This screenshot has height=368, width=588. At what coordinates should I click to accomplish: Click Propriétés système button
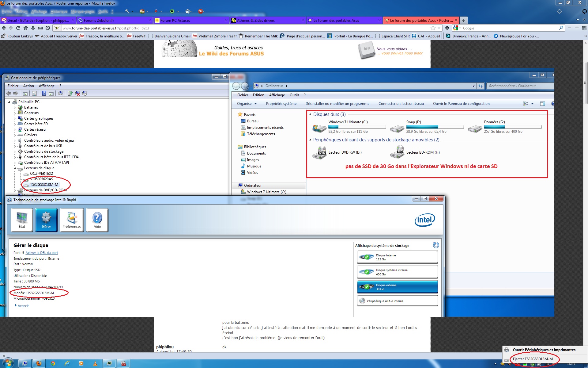click(281, 104)
